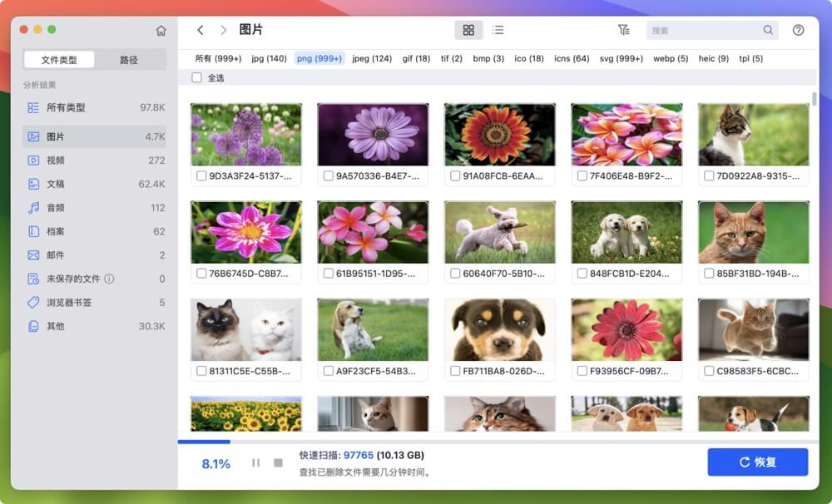The width and height of the screenshot is (832, 504).
Task: Switch to grid view layout
Action: [468, 29]
